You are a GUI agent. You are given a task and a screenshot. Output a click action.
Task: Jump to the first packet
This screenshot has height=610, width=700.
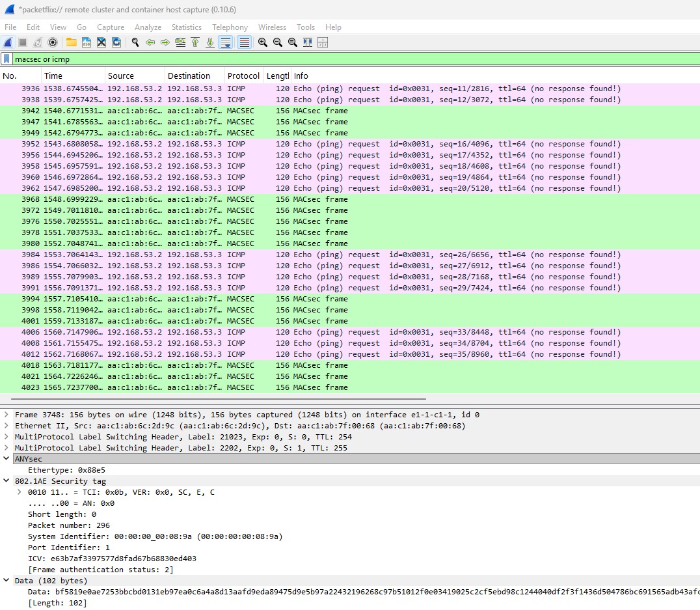click(x=195, y=42)
